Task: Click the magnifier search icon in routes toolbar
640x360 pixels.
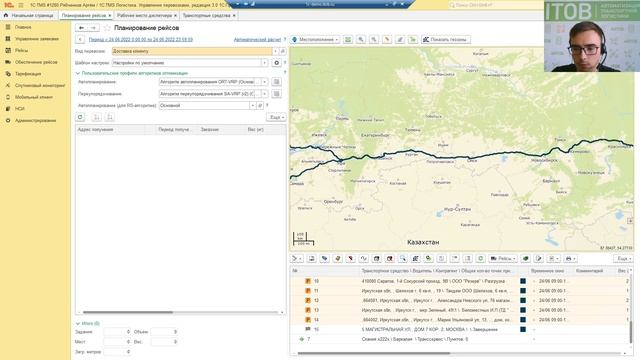Action: tap(403, 258)
